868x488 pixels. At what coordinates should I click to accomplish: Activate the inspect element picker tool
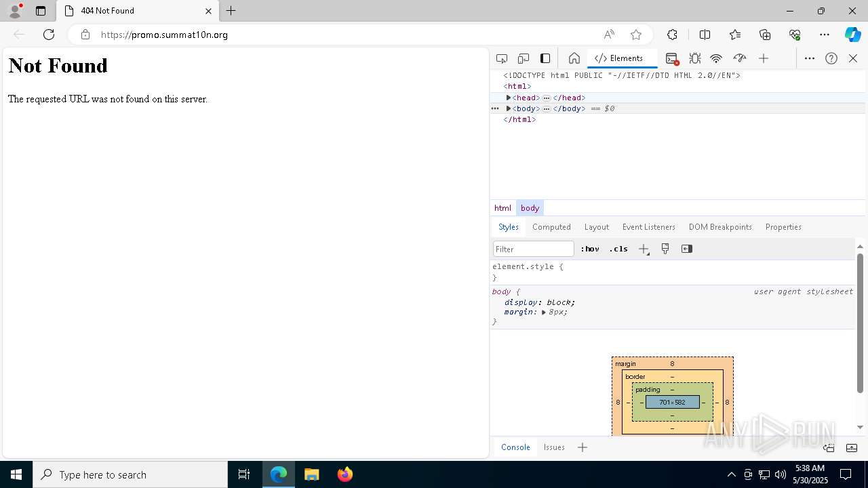click(x=502, y=58)
